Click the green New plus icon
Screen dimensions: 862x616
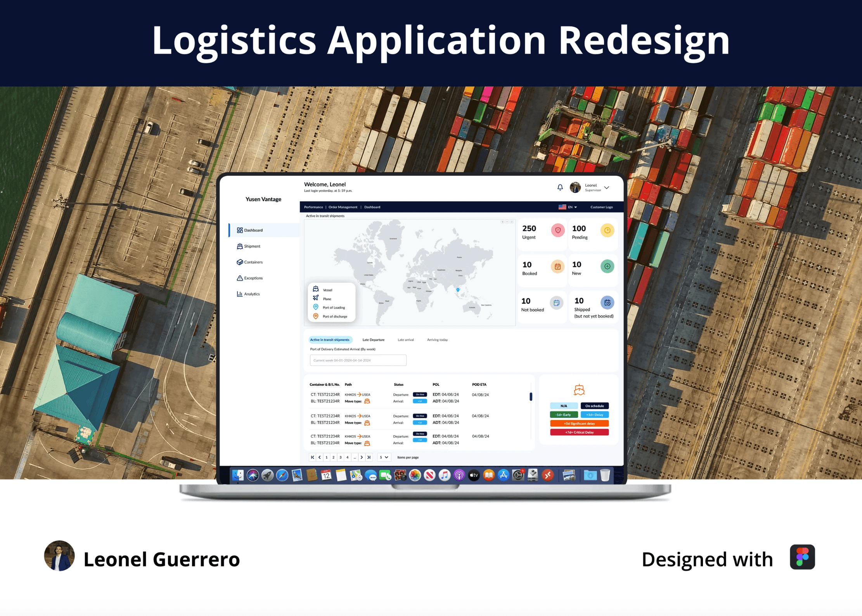tap(607, 266)
